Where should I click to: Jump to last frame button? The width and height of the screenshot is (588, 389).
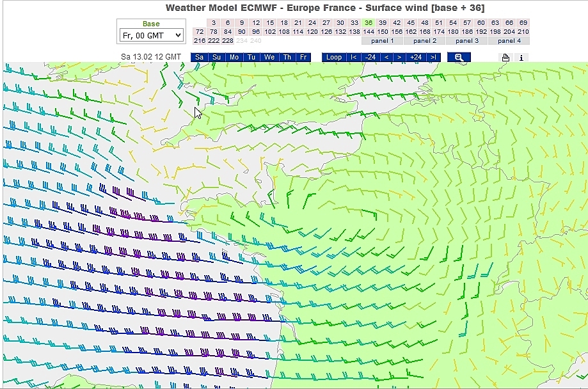(434, 57)
